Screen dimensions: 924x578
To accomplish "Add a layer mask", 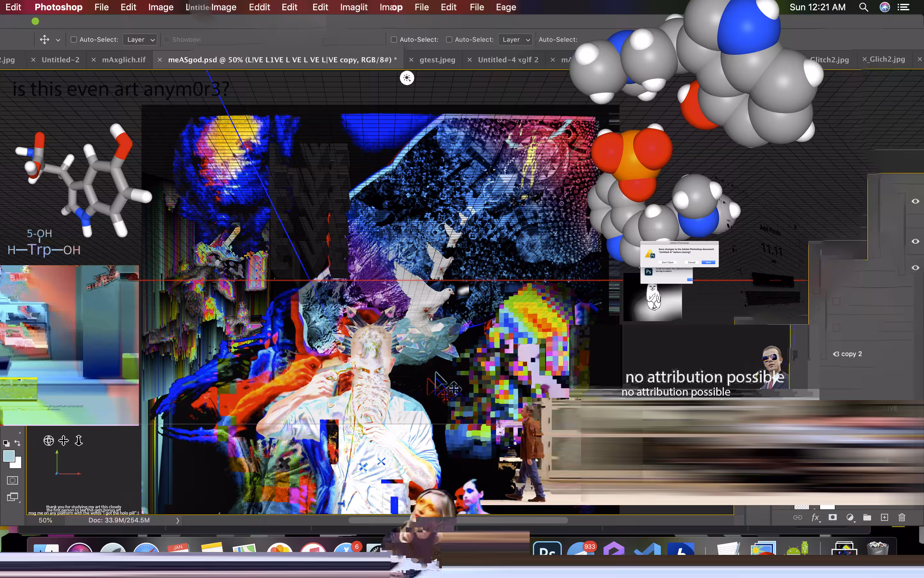I will pos(832,517).
